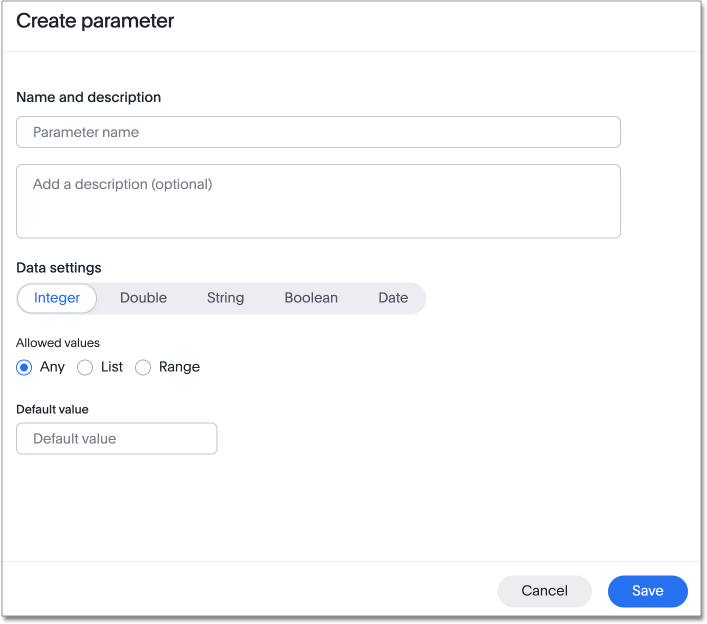Select the Integer data type tab

coord(57,298)
